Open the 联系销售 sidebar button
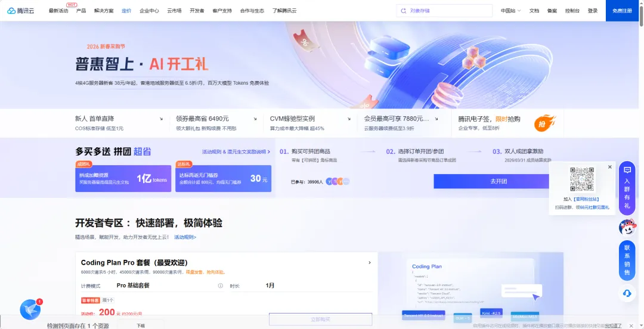This screenshot has height=329, width=644. coord(627,260)
